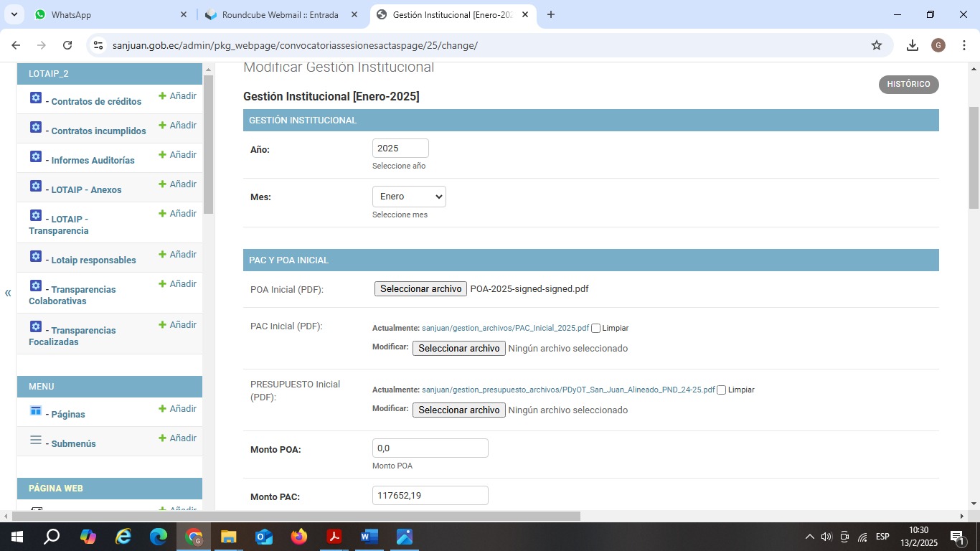980x551 pixels.
Task: Switch to the Roundcube Webmail tab
Action: [x=280, y=14]
